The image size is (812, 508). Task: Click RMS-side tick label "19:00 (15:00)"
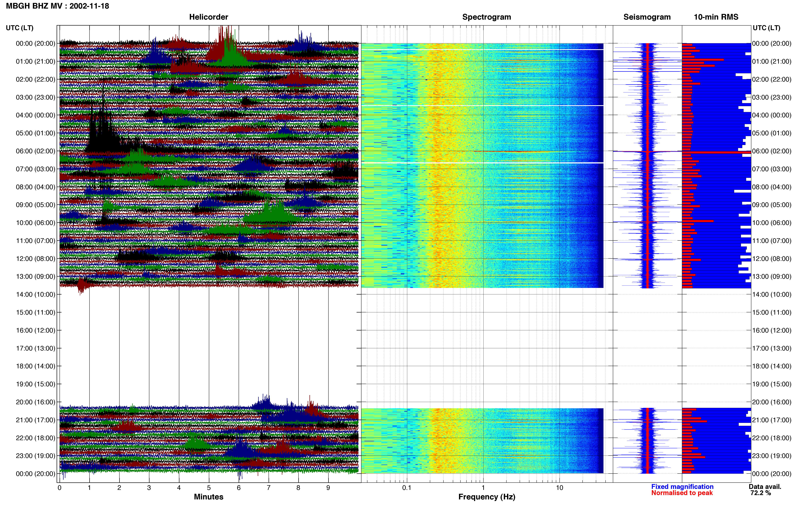[x=772, y=384]
